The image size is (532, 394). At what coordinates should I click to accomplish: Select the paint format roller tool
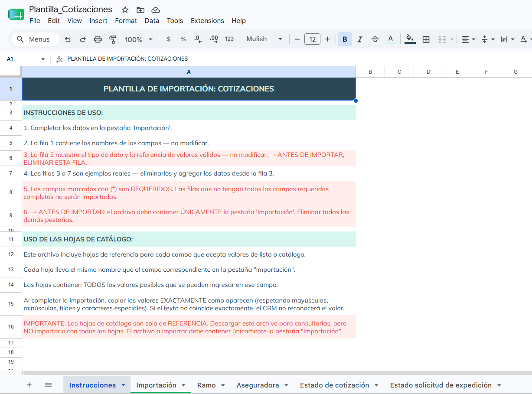(113, 39)
